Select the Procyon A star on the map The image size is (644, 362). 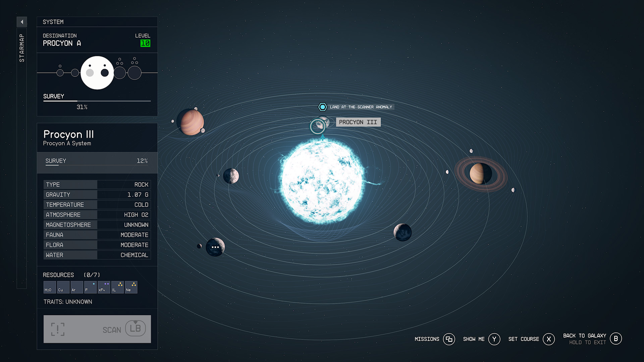tap(322, 182)
